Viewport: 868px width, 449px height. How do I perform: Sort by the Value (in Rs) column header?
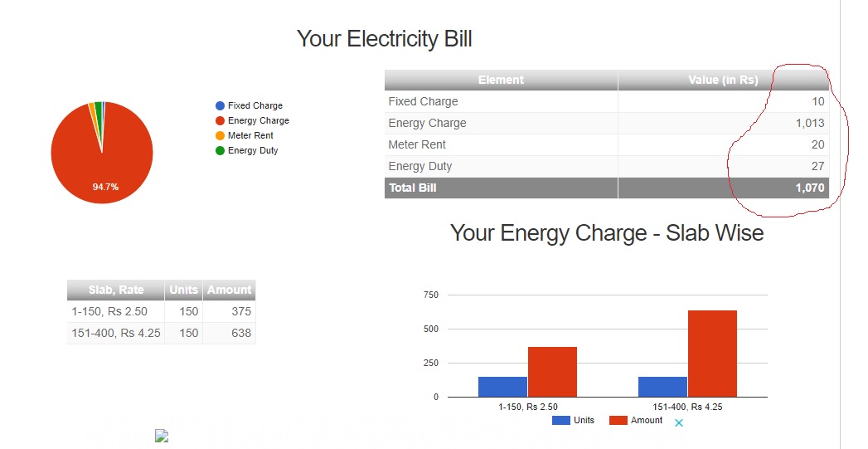pyautogui.click(x=724, y=80)
